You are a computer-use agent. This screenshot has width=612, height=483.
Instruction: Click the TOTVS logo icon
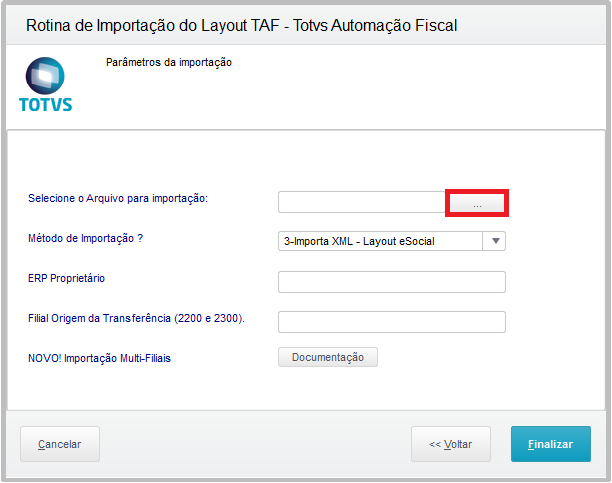point(45,76)
